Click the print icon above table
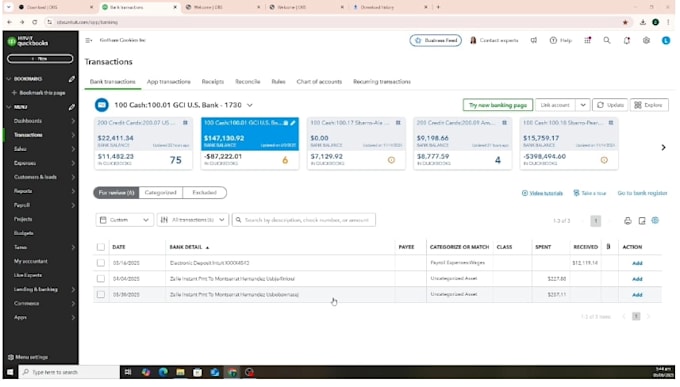 point(628,221)
